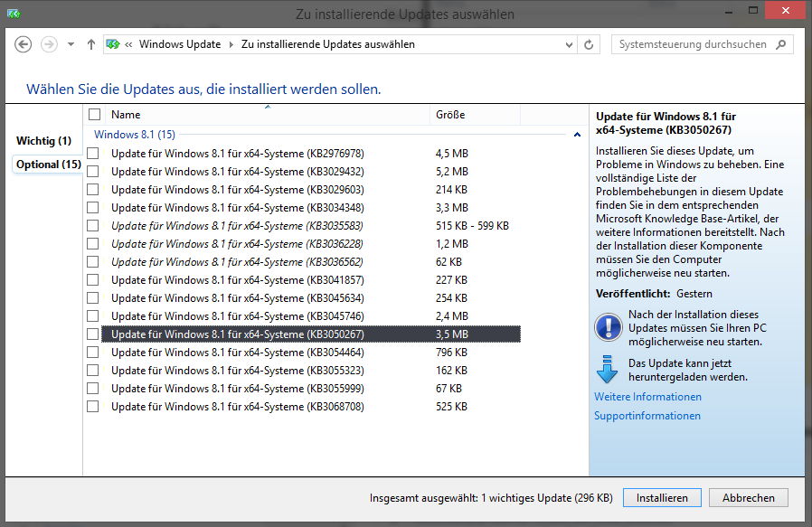Check update KB3036562
The width and height of the screenshot is (812, 527).
coord(93,262)
